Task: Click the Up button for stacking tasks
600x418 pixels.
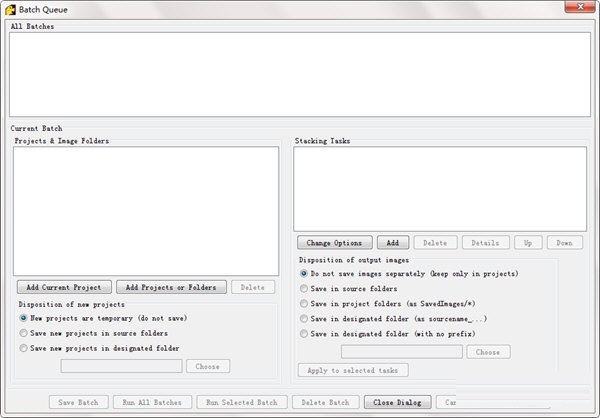Action: click(528, 243)
